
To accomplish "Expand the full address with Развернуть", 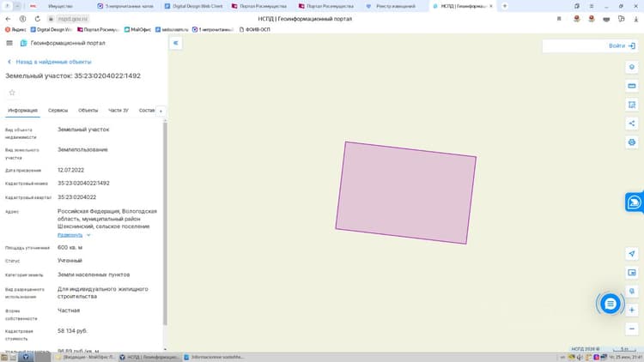I will [70, 235].
